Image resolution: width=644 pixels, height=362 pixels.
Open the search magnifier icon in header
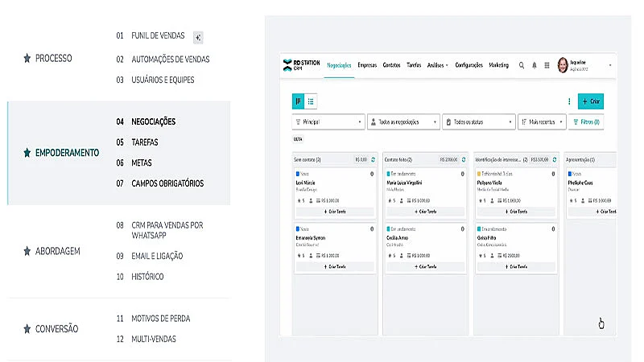click(521, 65)
